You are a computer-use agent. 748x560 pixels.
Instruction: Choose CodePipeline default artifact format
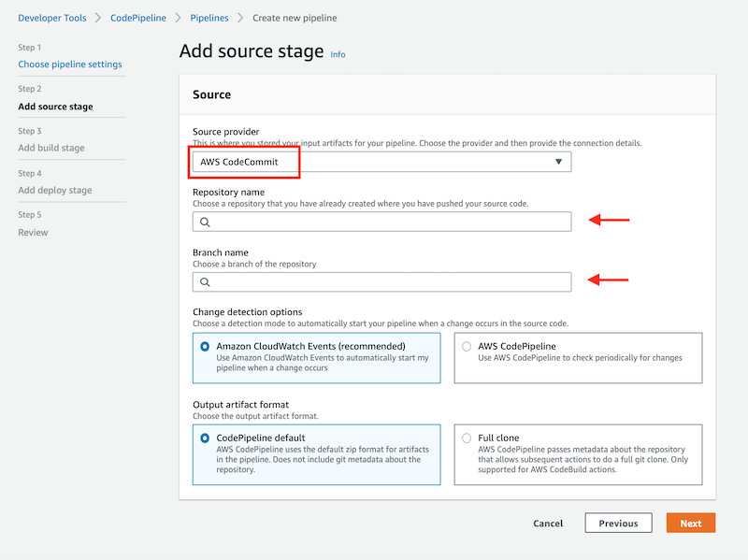tap(205, 438)
